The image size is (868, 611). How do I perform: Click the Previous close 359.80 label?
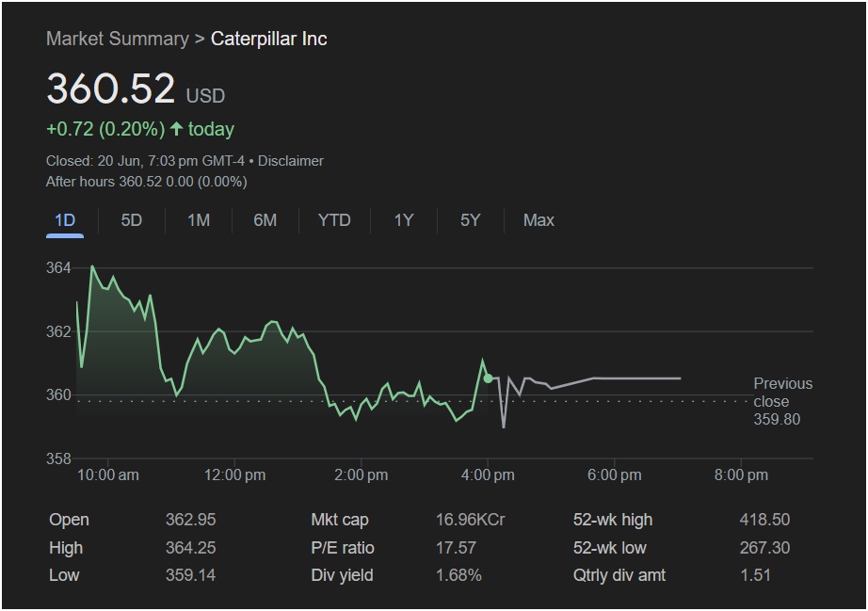(x=782, y=401)
